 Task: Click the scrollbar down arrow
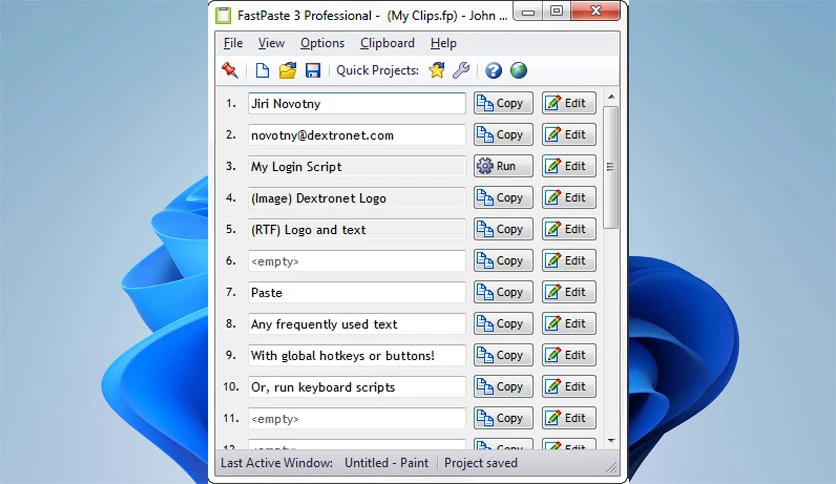click(x=611, y=441)
